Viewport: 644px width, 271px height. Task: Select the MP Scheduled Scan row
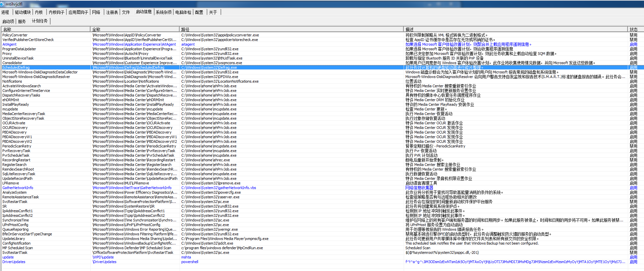(x=18, y=248)
